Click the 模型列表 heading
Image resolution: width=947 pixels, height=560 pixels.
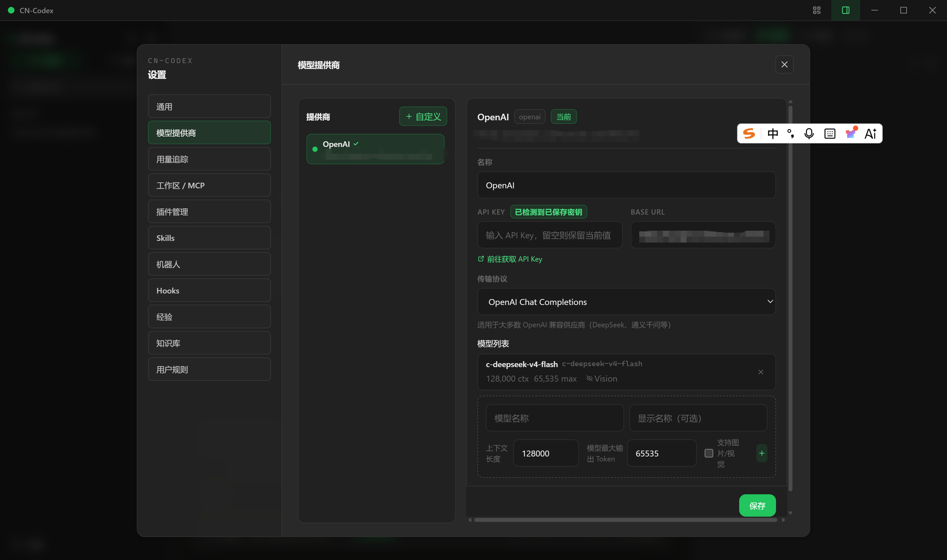click(x=493, y=344)
